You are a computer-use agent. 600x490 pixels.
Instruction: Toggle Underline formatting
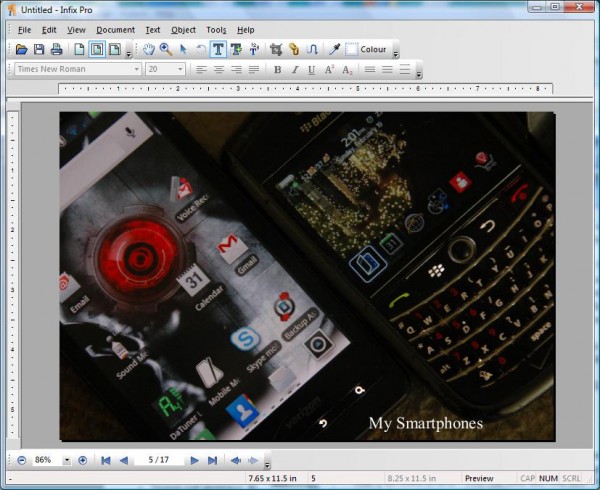(311, 70)
